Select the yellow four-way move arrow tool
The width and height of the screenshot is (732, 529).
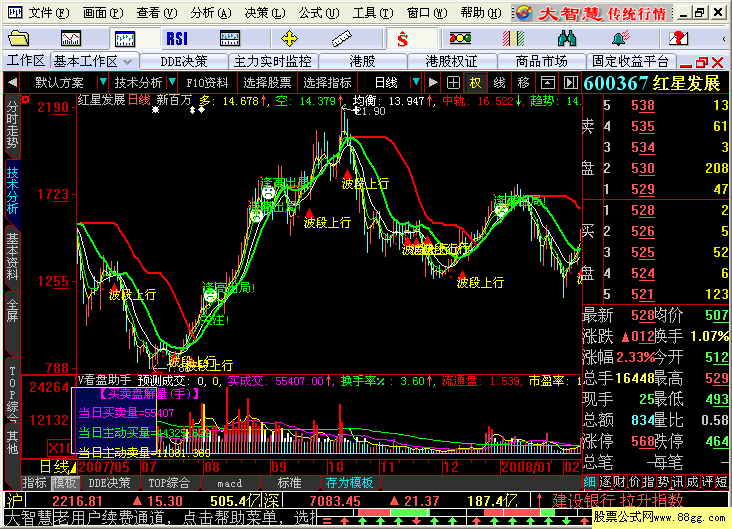pos(289,38)
